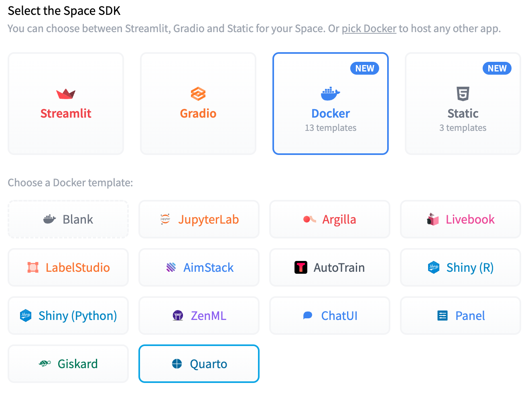Click the Docker whale icon
This screenshot has height=395, width=532.
(x=330, y=93)
